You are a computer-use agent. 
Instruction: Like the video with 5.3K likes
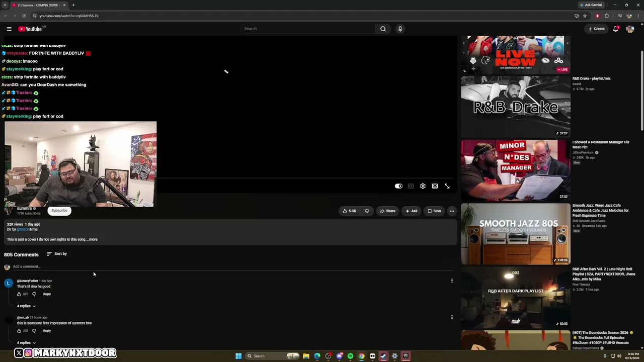(349, 211)
